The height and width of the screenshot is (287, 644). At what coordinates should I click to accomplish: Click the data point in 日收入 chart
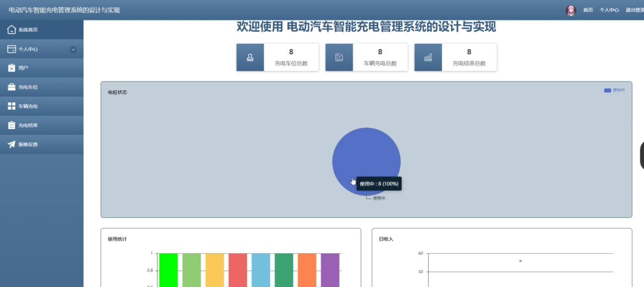(520, 261)
